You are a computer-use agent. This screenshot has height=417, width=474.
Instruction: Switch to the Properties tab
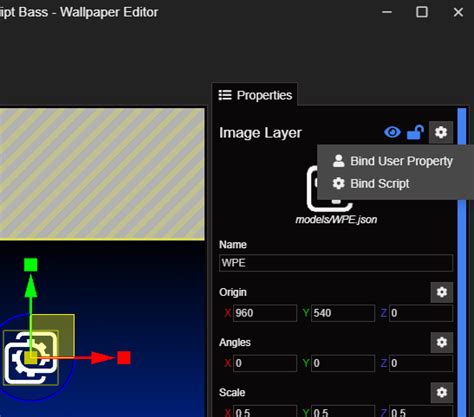coord(255,95)
